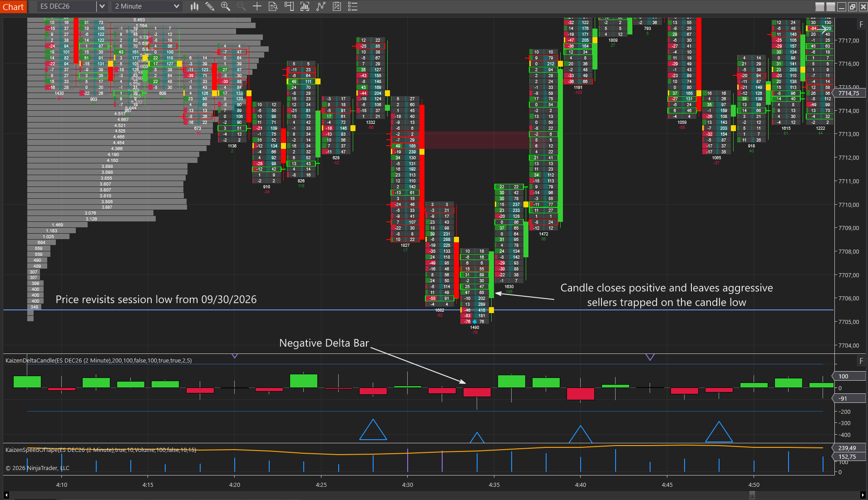Image resolution: width=868 pixels, height=500 pixels.
Task: Click the F button in delta indicator panel
Action: [861, 361]
